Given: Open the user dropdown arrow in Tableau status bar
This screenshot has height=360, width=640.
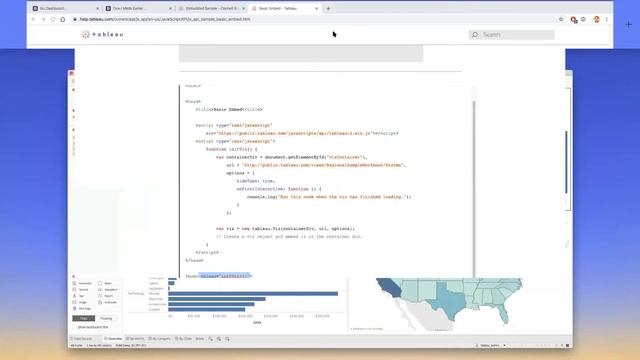Looking at the screenshot, I should [504, 345].
